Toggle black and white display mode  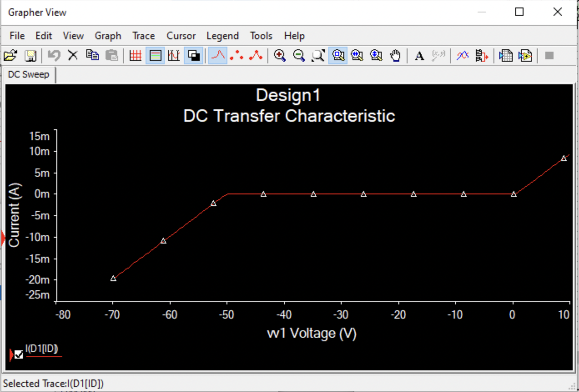[x=194, y=55]
